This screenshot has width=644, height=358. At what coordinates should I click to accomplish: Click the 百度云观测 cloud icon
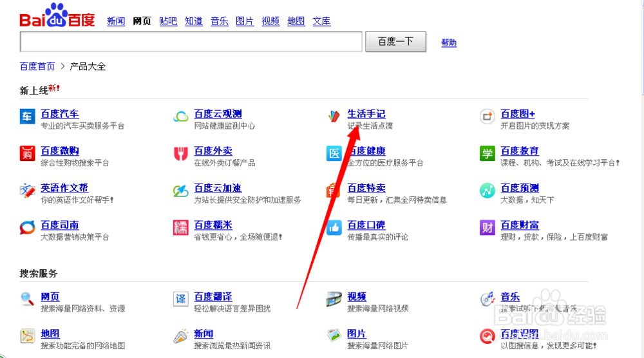click(x=181, y=117)
